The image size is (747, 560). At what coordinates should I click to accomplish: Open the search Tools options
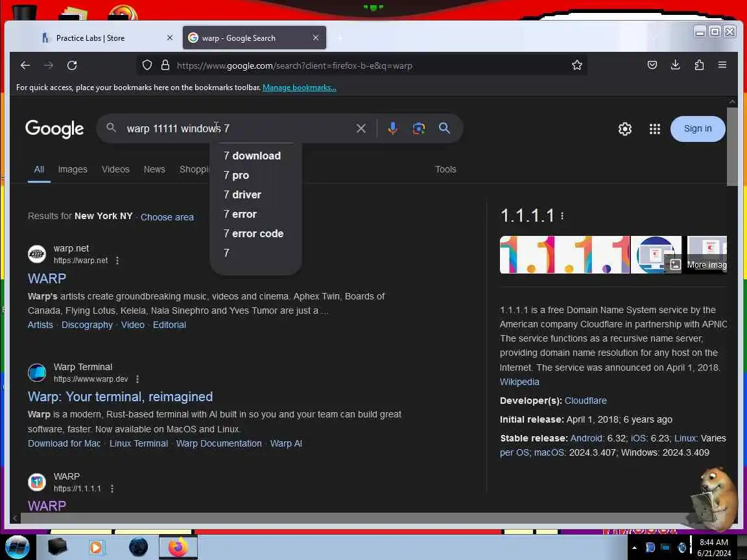[x=445, y=170]
